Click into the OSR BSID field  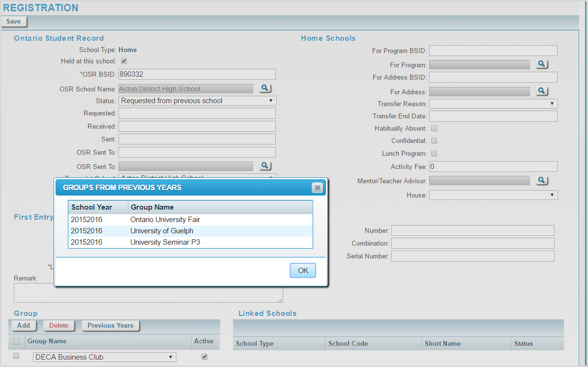197,74
